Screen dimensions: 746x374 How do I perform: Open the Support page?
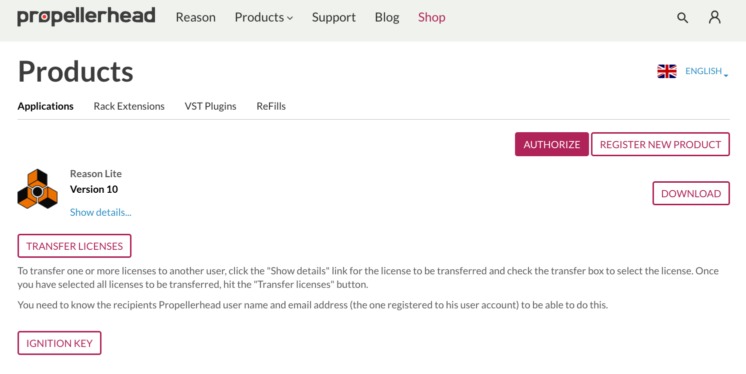click(334, 18)
